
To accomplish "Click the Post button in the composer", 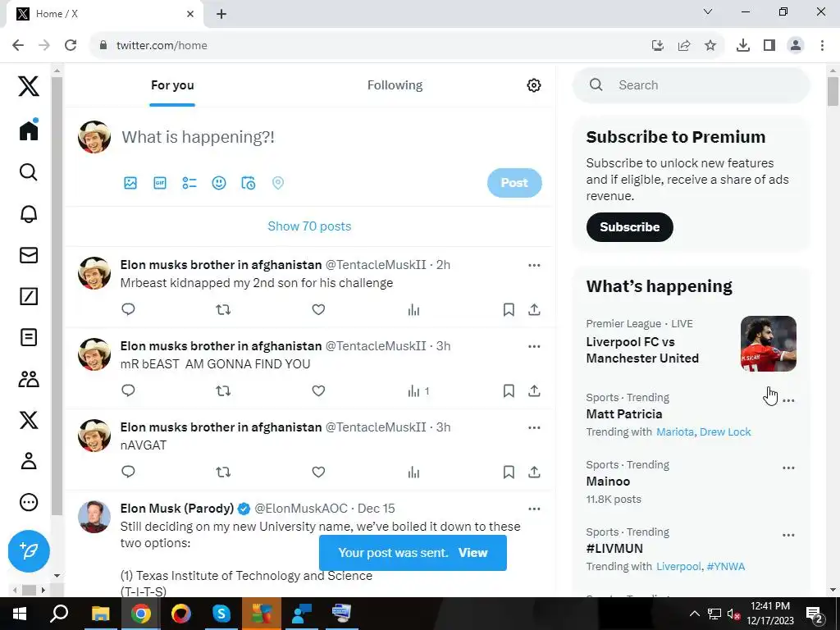I will 514,183.
